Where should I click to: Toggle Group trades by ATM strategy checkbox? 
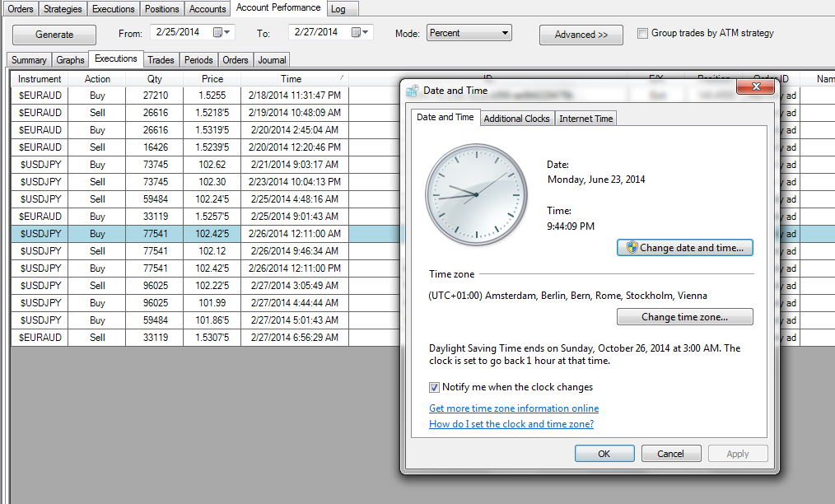click(x=643, y=34)
